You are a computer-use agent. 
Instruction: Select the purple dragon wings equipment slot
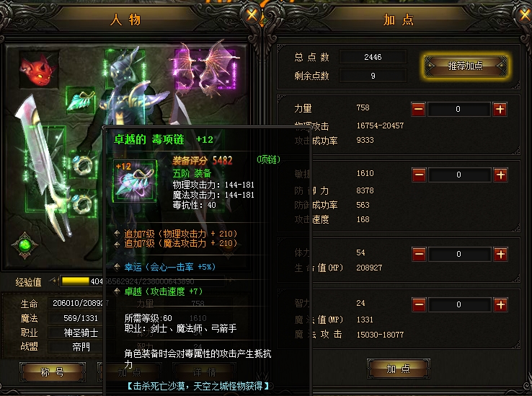205,69
